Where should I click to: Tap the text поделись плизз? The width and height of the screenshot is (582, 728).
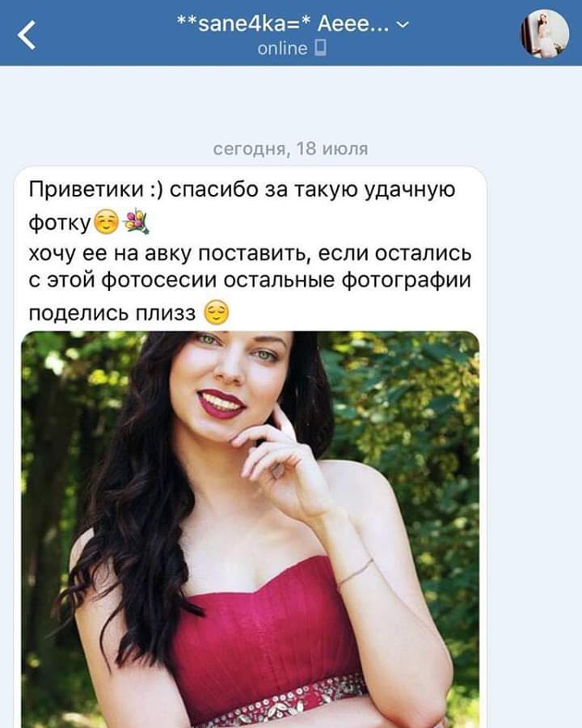[x=112, y=313]
